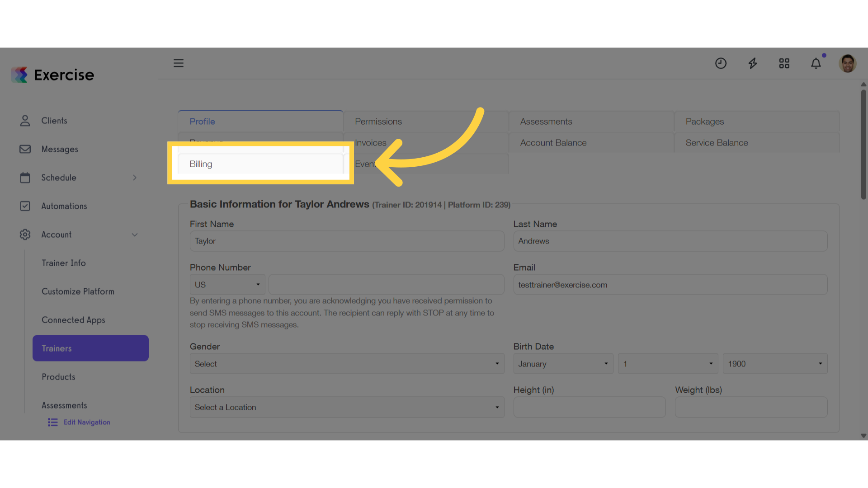The width and height of the screenshot is (868, 488).
Task: Click the Weight (lbs) field
Action: [751, 407]
